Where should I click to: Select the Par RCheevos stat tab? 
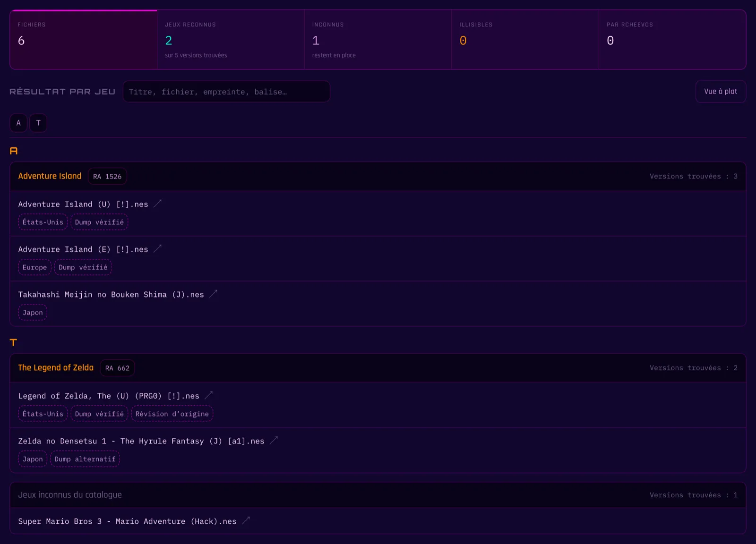[672, 40]
